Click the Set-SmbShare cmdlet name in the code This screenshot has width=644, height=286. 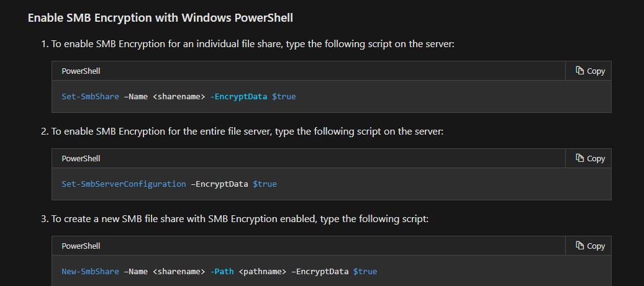tap(90, 97)
